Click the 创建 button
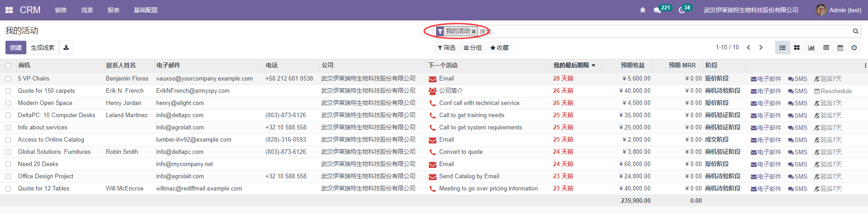The height and width of the screenshot is (214, 868). pos(16,48)
